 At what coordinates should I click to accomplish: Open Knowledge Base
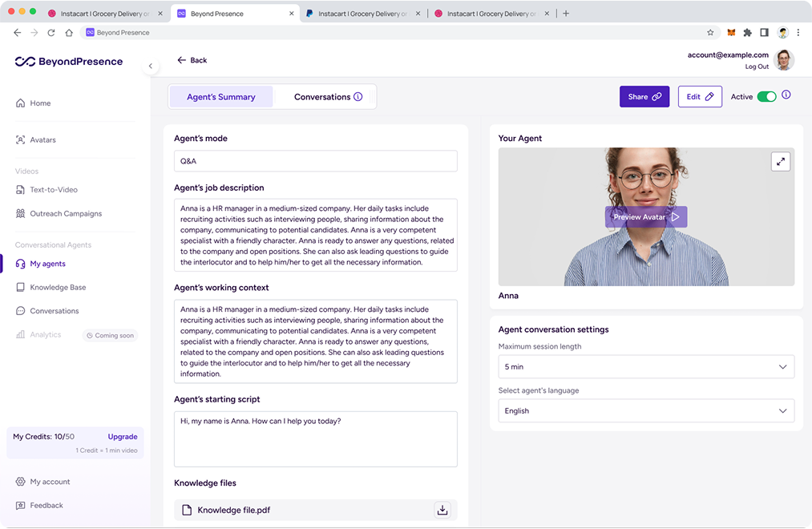click(50, 287)
